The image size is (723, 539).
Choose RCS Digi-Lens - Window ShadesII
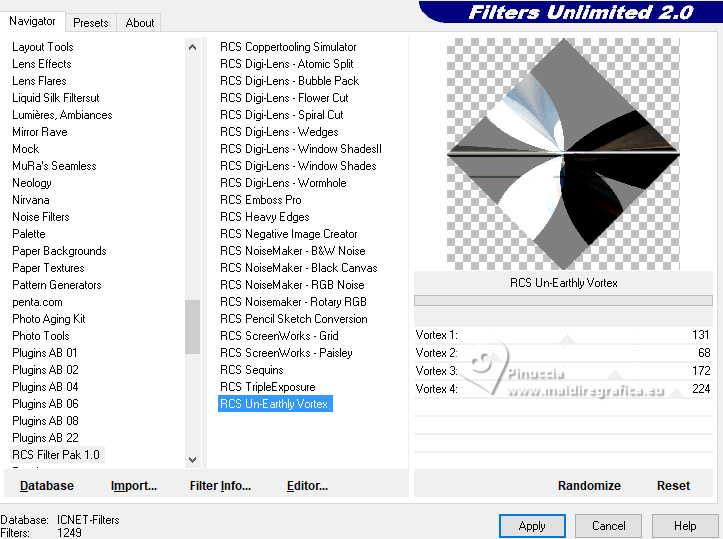[301, 149]
